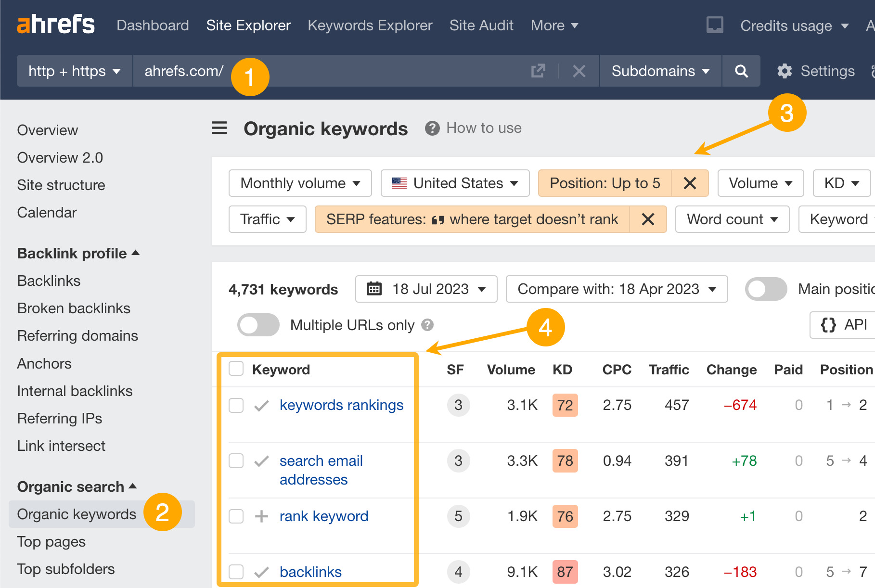
Task: Remove the SERP features filter
Action: (648, 219)
